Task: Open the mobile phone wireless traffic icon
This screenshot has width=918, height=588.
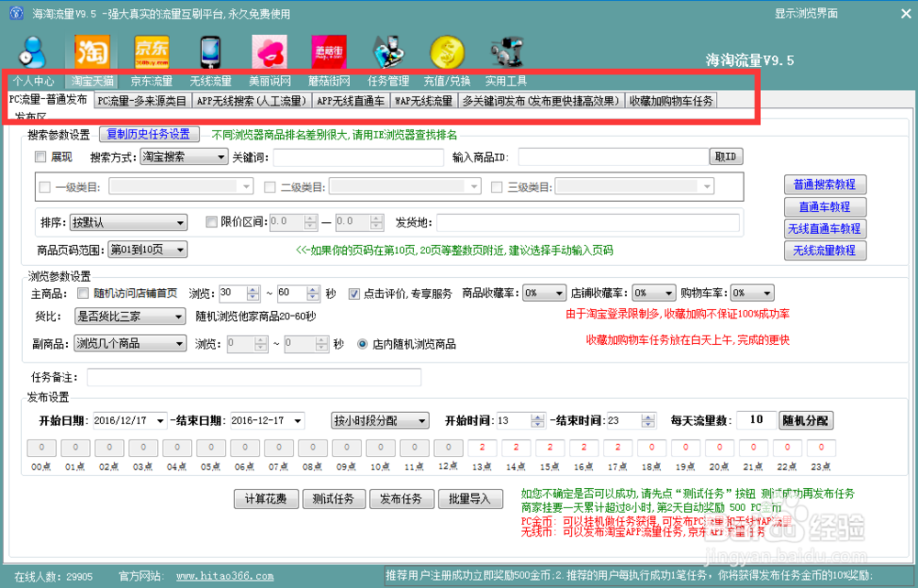Action: click(211, 52)
